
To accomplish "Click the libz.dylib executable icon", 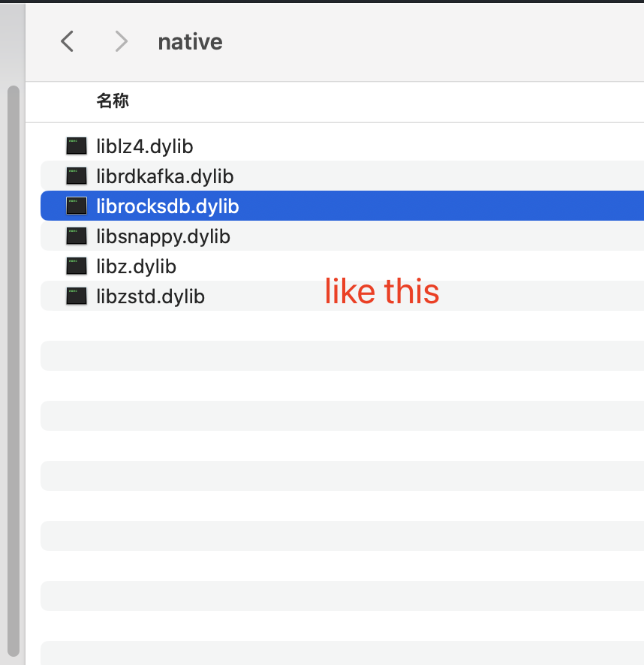I will [76, 266].
